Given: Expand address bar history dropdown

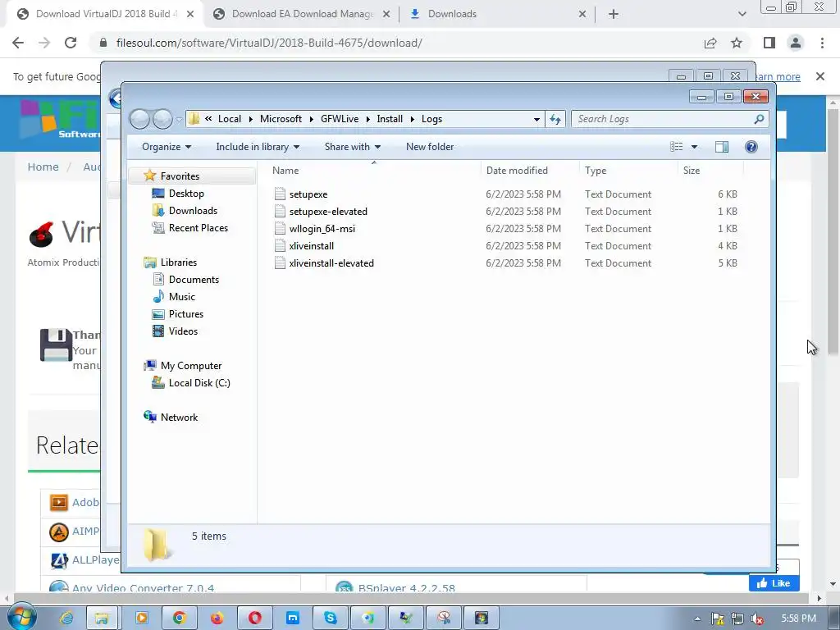Looking at the screenshot, I should 536,119.
